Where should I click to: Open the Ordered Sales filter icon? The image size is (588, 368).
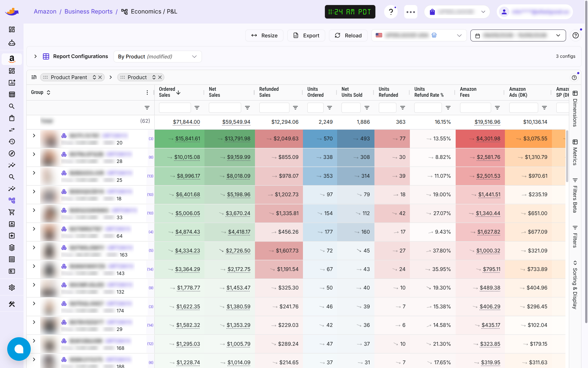coord(197,108)
